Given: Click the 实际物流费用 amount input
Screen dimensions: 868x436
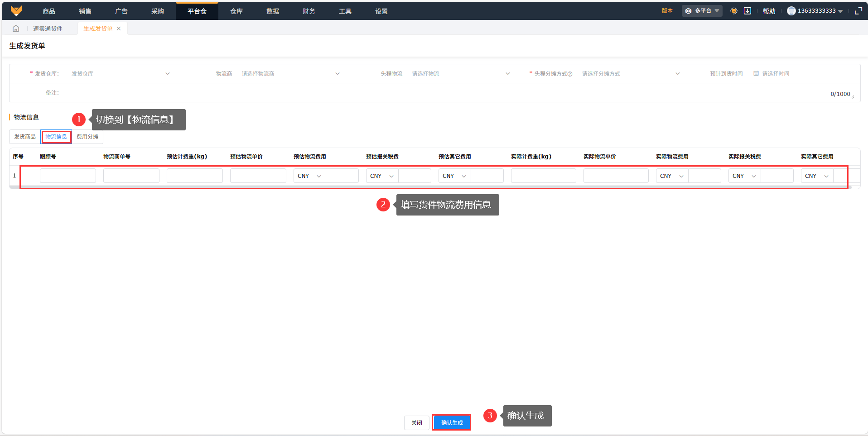Looking at the screenshot, I should [x=705, y=176].
